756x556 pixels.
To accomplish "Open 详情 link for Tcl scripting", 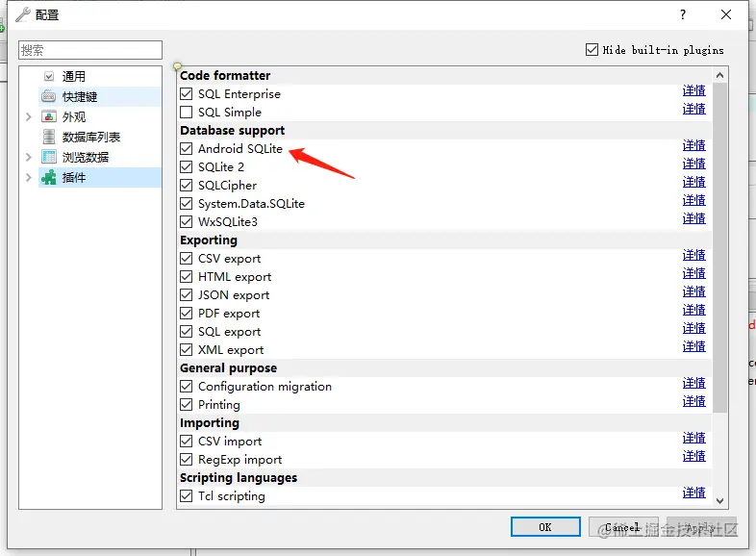I will [x=693, y=493].
